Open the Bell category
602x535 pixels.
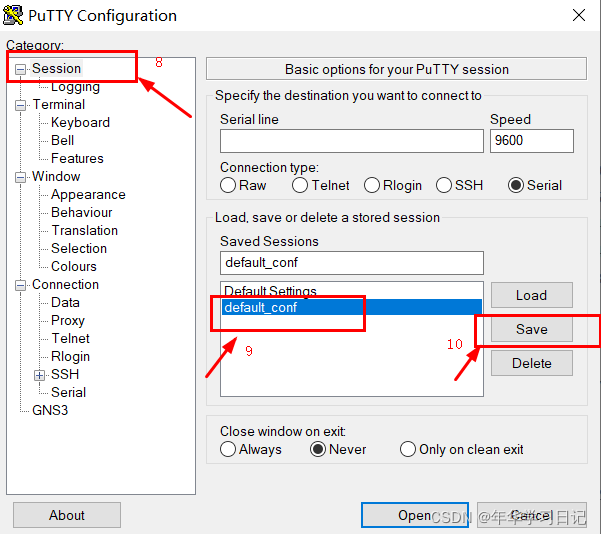click(x=62, y=141)
